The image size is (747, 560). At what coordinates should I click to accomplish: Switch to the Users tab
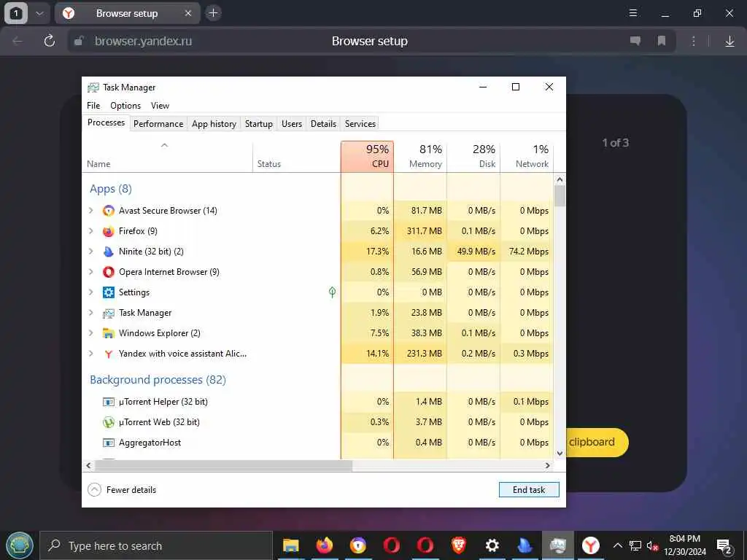click(x=292, y=124)
